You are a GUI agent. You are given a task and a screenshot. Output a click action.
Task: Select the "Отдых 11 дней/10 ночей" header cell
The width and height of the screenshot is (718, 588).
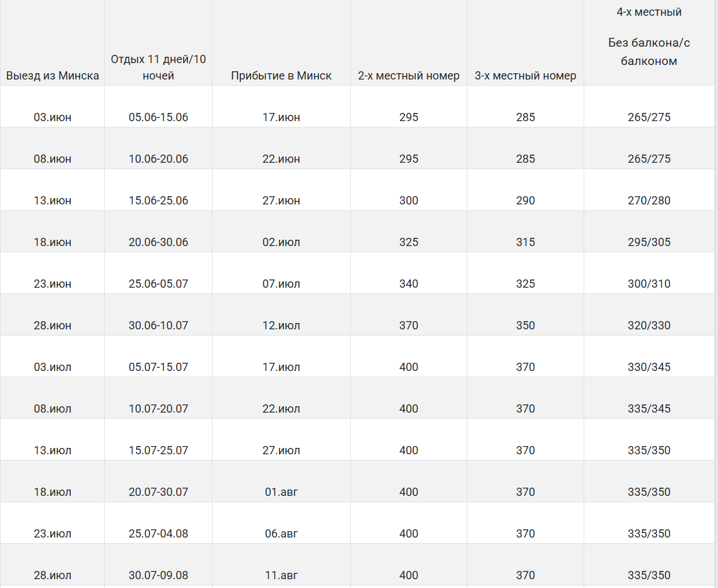pyautogui.click(x=158, y=68)
